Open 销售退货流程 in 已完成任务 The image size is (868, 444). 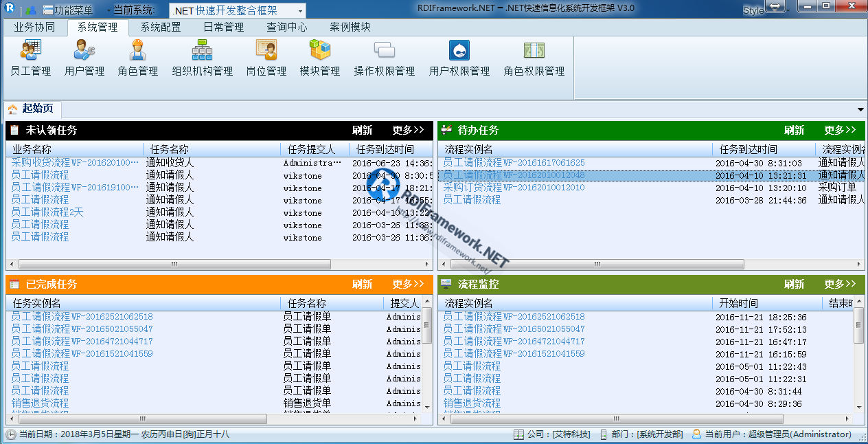40,403
